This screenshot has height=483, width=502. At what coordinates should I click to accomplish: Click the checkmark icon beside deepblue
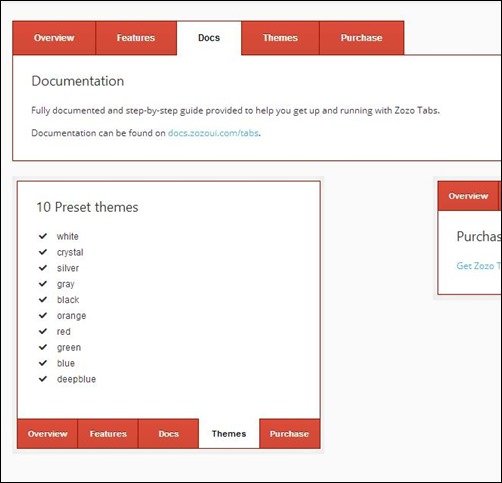43,379
